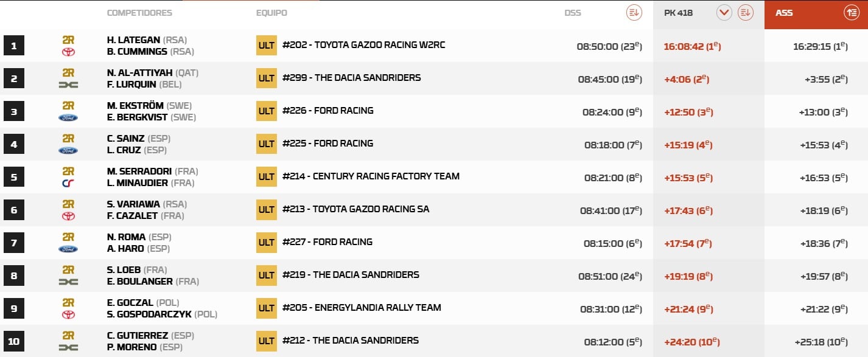
Task: Click the ULT badge for #202 Toyota Gazoo
Action: [x=266, y=46]
